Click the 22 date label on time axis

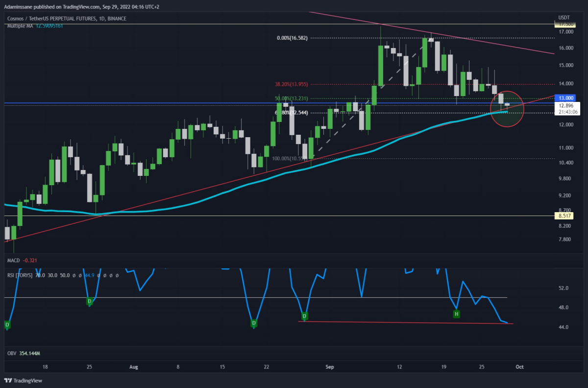pyautogui.click(x=267, y=366)
